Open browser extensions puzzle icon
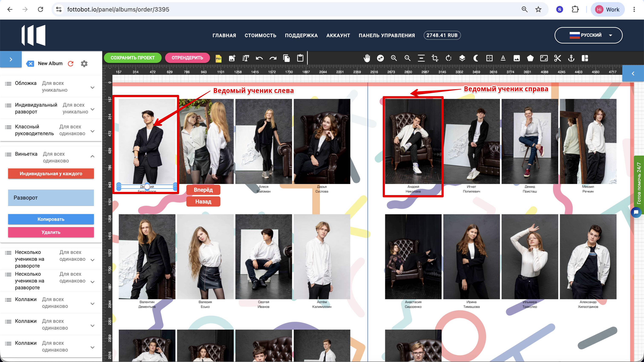Screen dimensions: 644x362 [x=575, y=10]
